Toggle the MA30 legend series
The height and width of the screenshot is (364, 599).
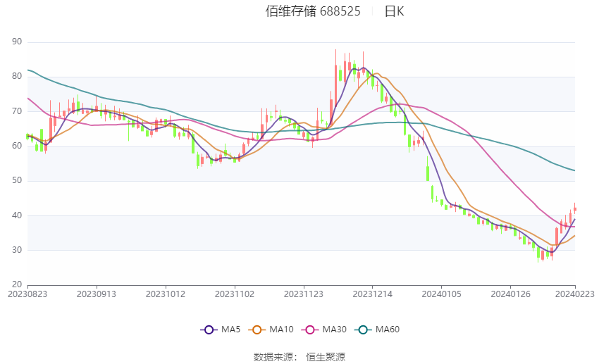click(324, 330)
